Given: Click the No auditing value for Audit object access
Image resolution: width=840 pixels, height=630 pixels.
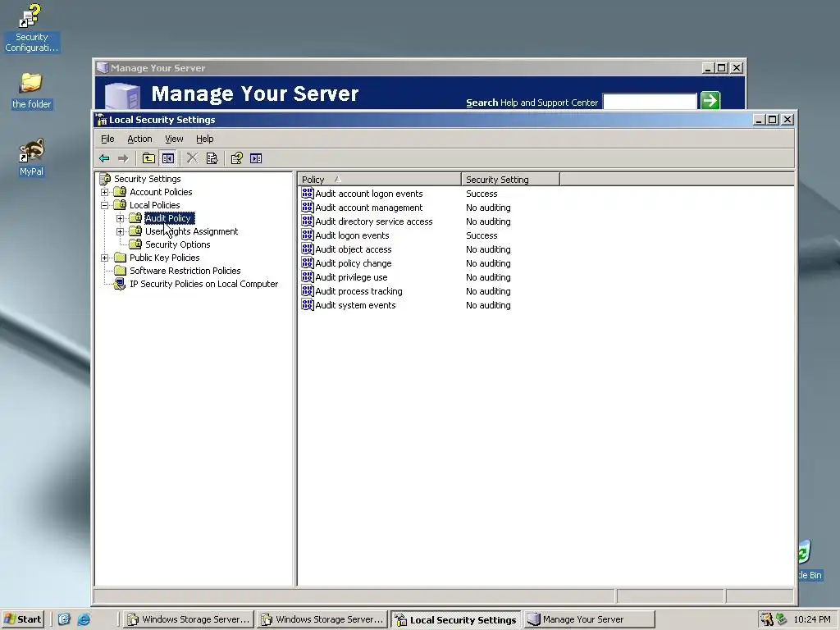Looking at the screenshot, I should [x=488, y=249].
